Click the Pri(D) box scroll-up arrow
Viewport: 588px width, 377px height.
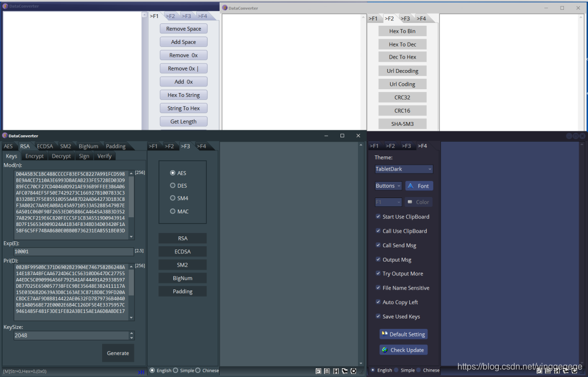tap(131, 266)
